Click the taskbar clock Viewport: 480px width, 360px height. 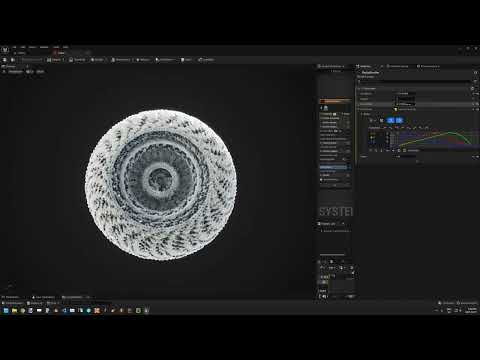click(472, 310)
